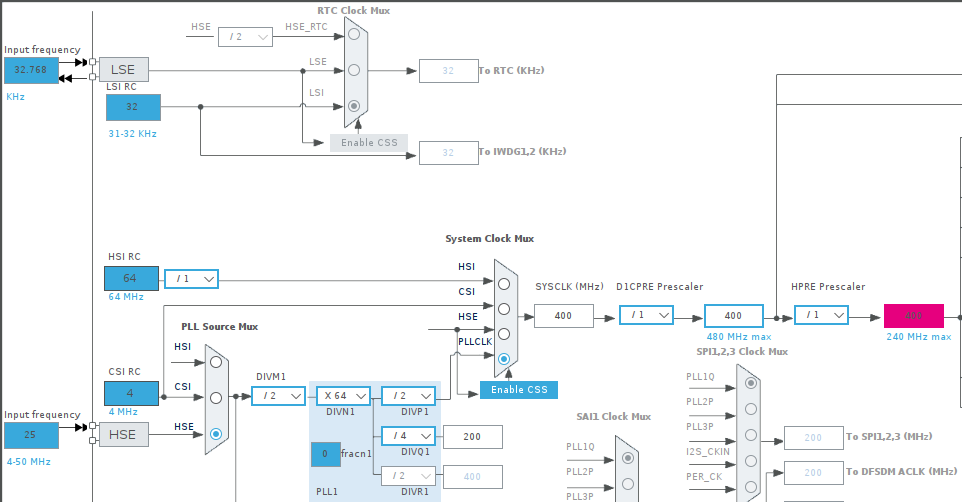This screenshot has height=502, width=962.
Task: Edit the 25 MHz HSE input frequency
Action: click(x=31, y=435)
